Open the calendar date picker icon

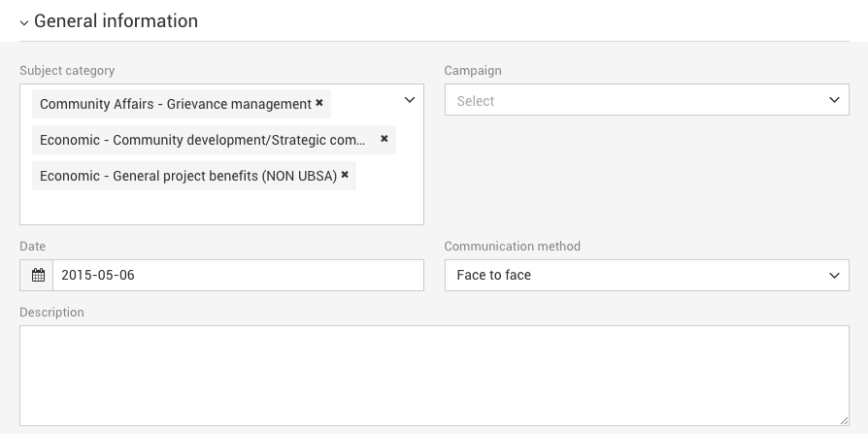click(37, 275)
